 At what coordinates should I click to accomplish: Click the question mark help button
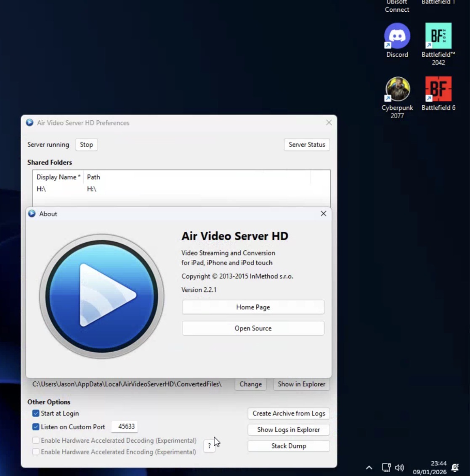click(x=209, y=446)
